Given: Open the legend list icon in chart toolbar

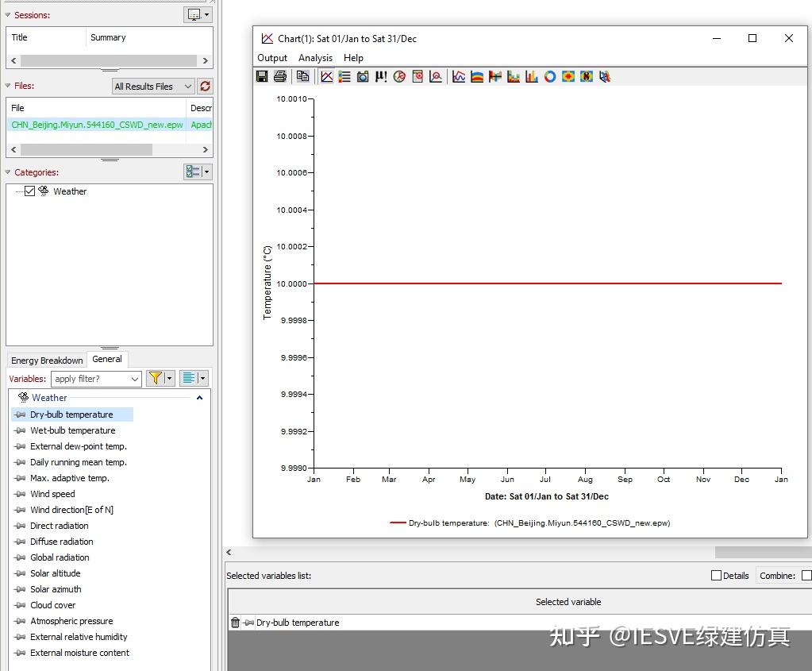Looking at the screenshot, I should pyautogui.click(x=344, y=77).
